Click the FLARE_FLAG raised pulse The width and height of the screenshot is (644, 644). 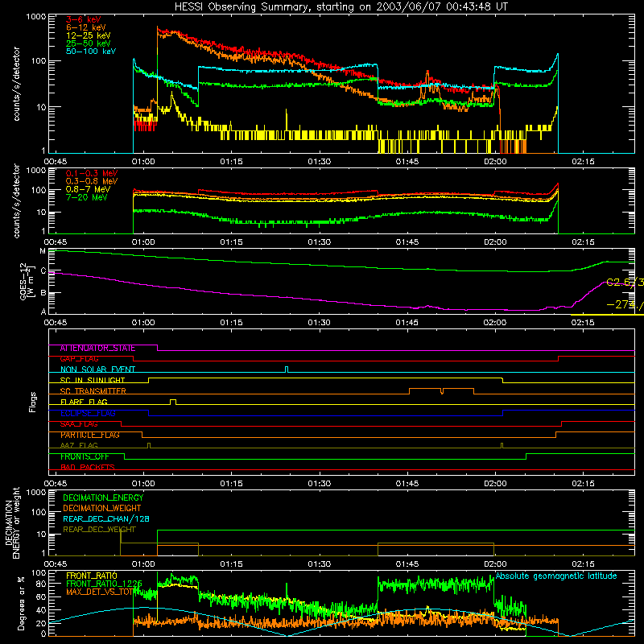173,402
